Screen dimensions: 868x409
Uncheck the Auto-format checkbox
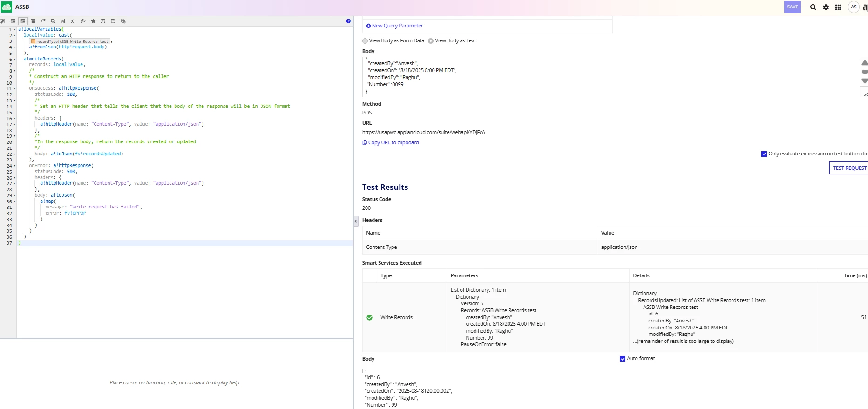click(x=623, y=359)
